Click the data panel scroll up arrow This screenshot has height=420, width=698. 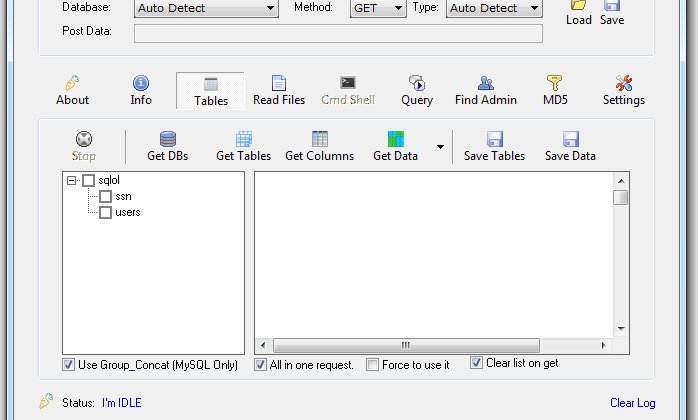621,181
